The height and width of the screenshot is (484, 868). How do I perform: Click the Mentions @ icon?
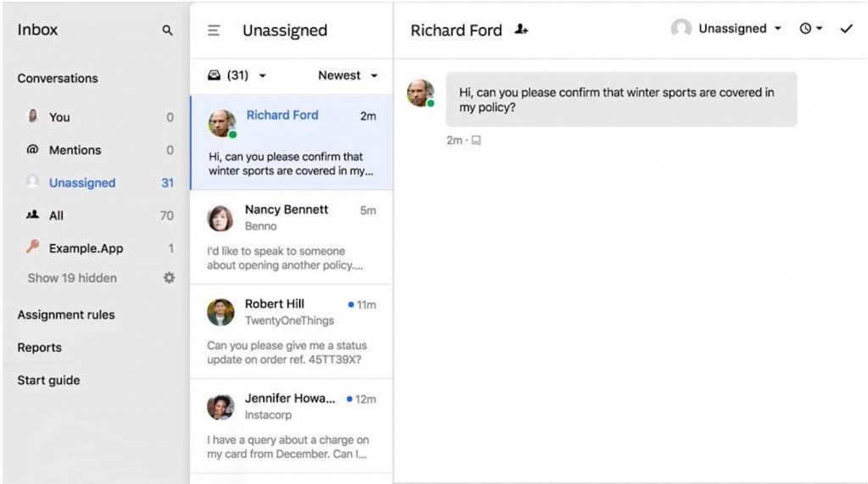(33, 150)
